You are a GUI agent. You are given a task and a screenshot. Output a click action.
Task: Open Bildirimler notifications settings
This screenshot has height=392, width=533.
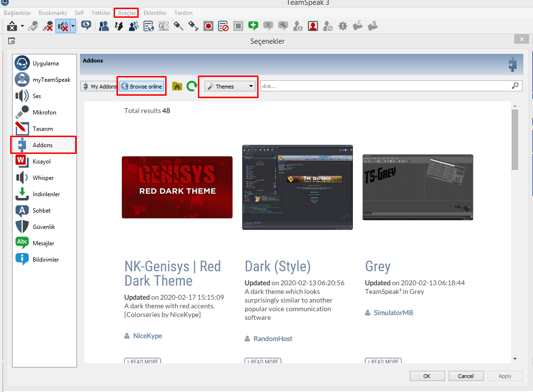[44, 259]
